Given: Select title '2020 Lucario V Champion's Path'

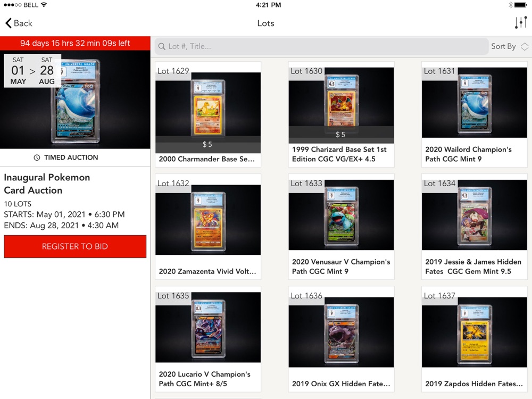Looking at the screenshot, I should tap(205, 379).
